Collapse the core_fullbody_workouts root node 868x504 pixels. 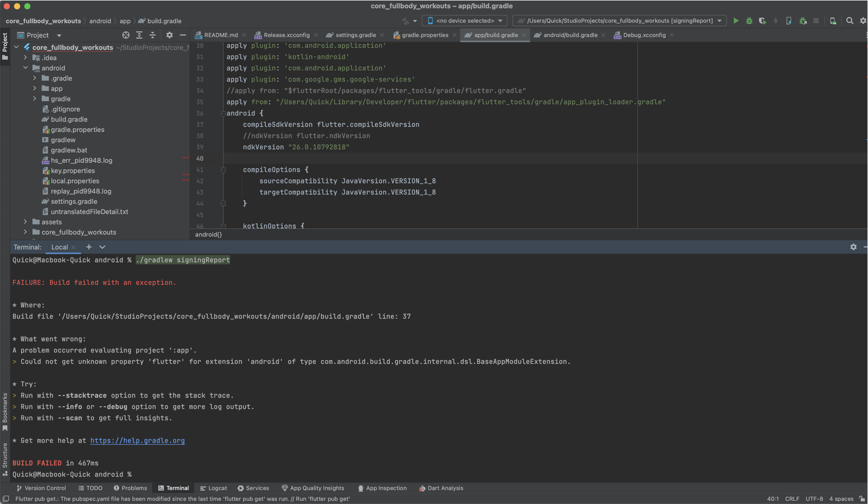coord(16,47)
